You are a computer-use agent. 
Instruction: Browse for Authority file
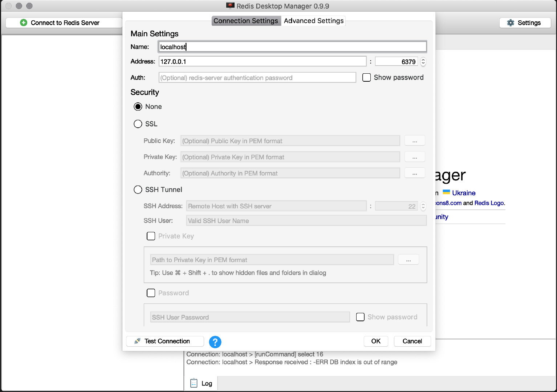(415, 173)
